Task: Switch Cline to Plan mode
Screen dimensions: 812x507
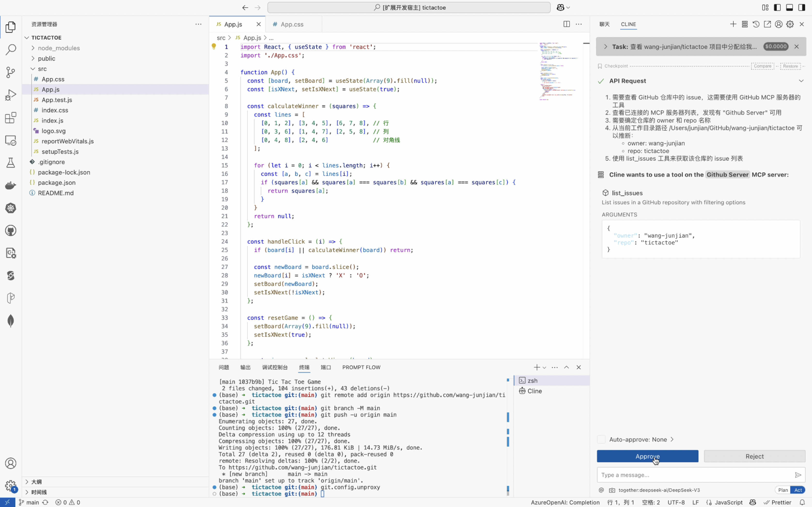Action: point(783,490)
